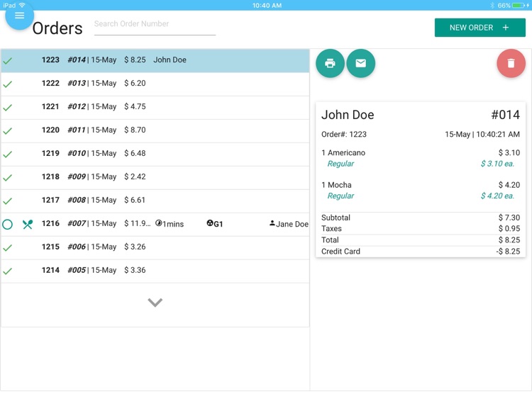Click the battery icon in status bar
This screenshot has width=532, height=399.
[x=519, y=6]
